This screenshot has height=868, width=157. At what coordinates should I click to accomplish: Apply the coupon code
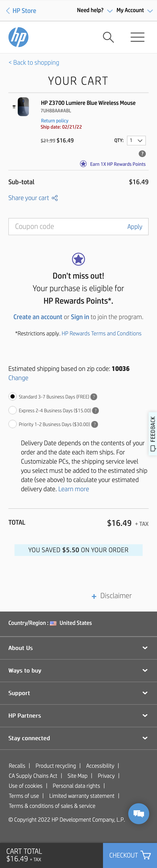pyautogui.click(x=135, y=227)
